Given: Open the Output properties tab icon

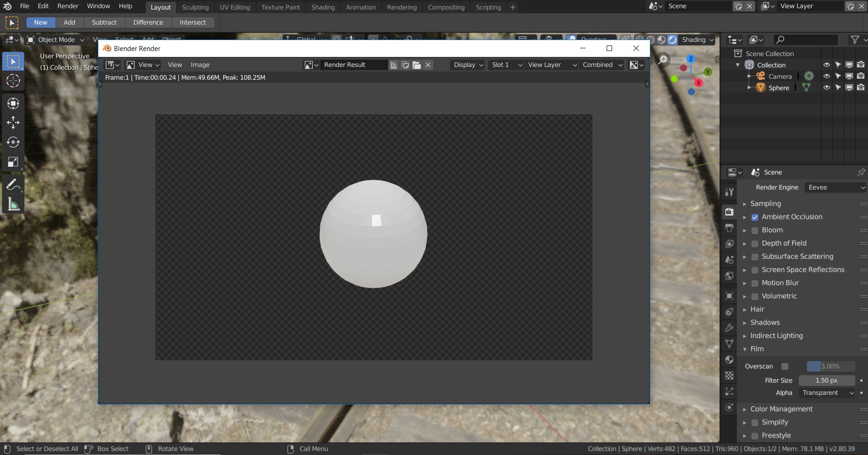Looking at the screenshot, I should pos(730,228).
